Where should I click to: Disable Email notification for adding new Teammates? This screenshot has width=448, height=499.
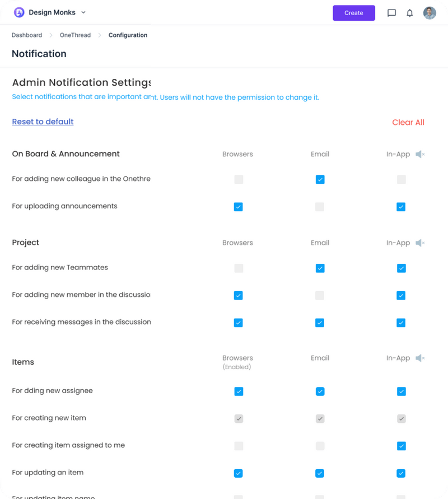tap(320, 268)
